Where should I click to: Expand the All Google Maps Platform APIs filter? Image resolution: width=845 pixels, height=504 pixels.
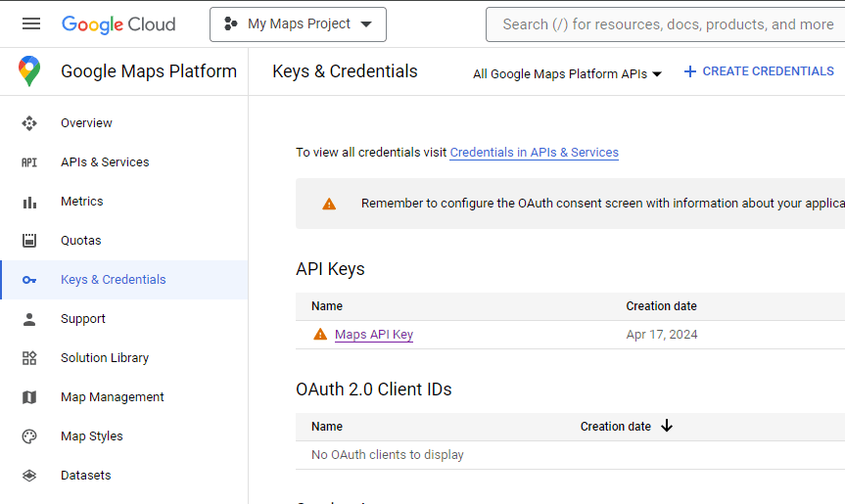(x=567, y=73)
